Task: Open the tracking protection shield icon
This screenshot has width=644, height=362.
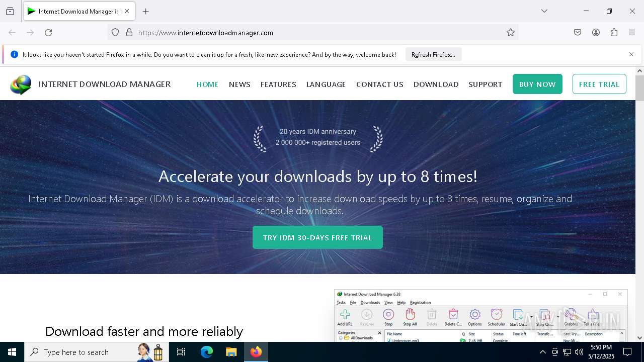Action: pyautogui.click(x=115, y=33)
